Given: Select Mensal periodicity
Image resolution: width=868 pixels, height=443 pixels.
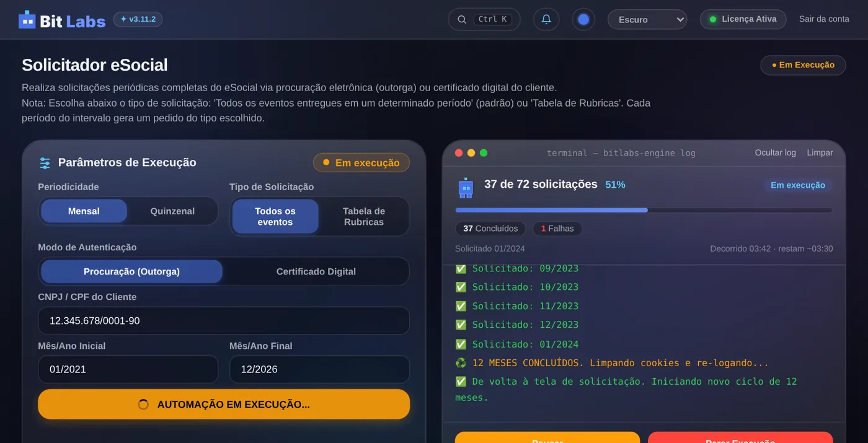Looking at the screenshot, I should (84, 211).
